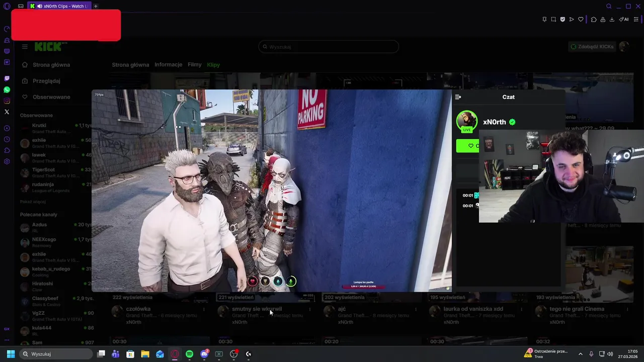644x362 pixels.
Task: Open Opera easy setup menu icon
Action: pyautogui.click(x=636, y=19)
